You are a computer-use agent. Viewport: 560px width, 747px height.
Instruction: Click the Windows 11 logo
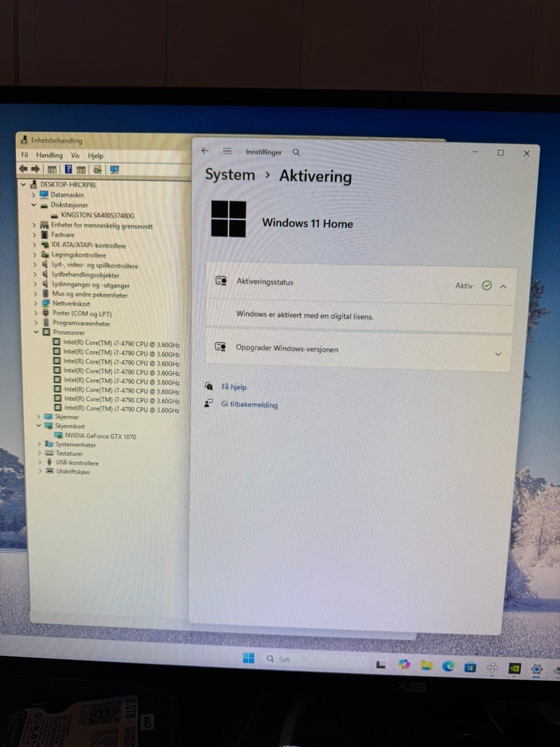point(229,219)
